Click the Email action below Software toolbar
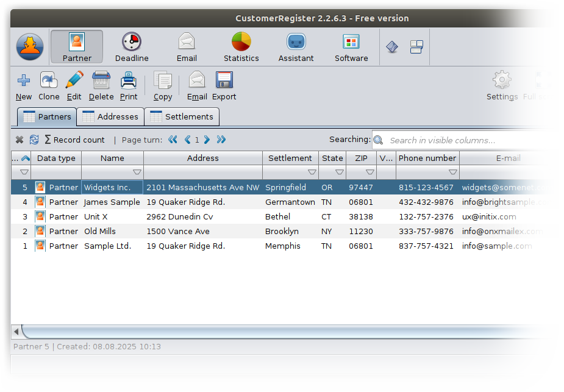The height and width of the screenshot is (392, 564). (197, 87)
